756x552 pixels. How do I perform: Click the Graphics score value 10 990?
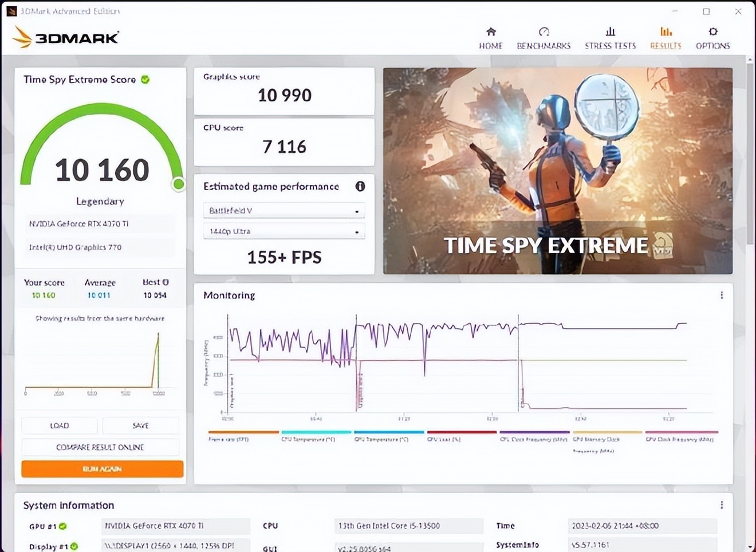coord(285,95)
